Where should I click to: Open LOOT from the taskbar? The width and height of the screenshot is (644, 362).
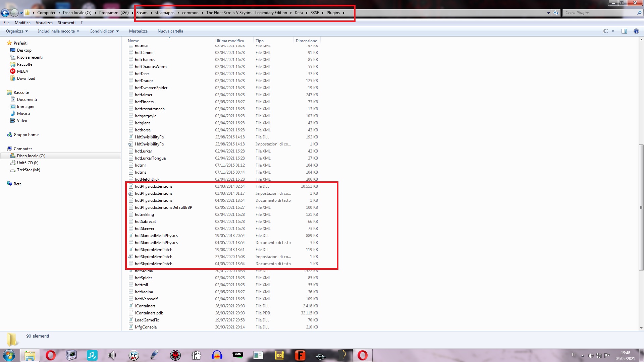(279, 355)
